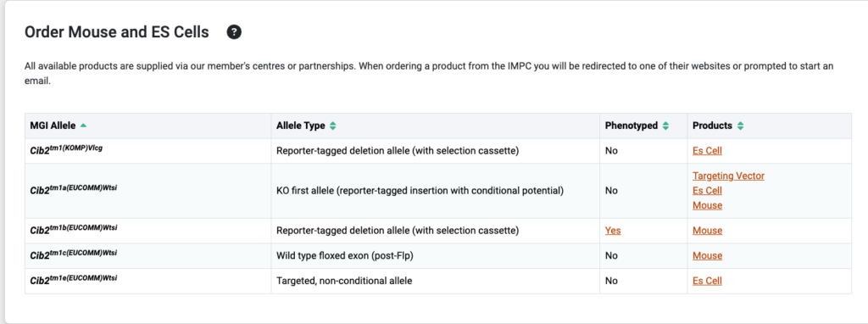868x324 pixels.
Task: Select the Phenotyped column header
Action: point(643,126)
